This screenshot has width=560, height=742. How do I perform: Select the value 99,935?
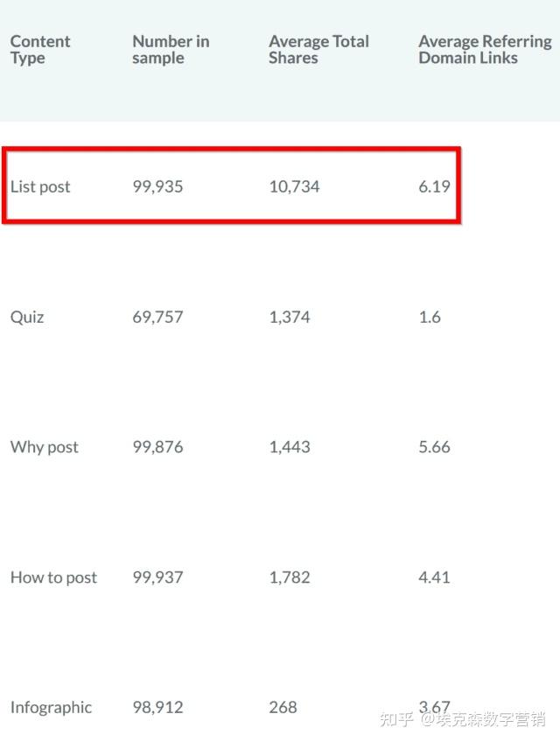[157, 186]
